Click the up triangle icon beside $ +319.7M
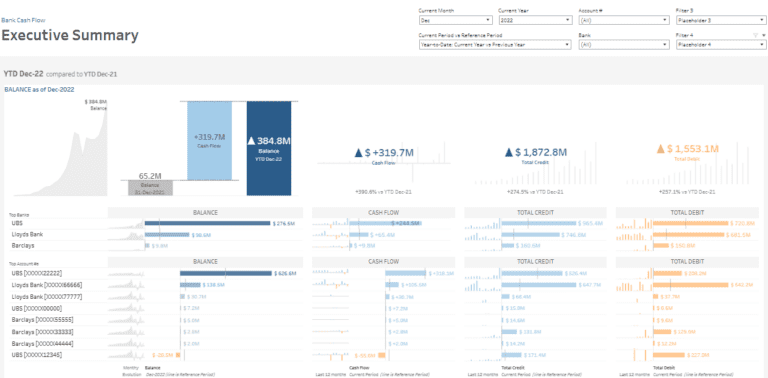 [359, 153]
